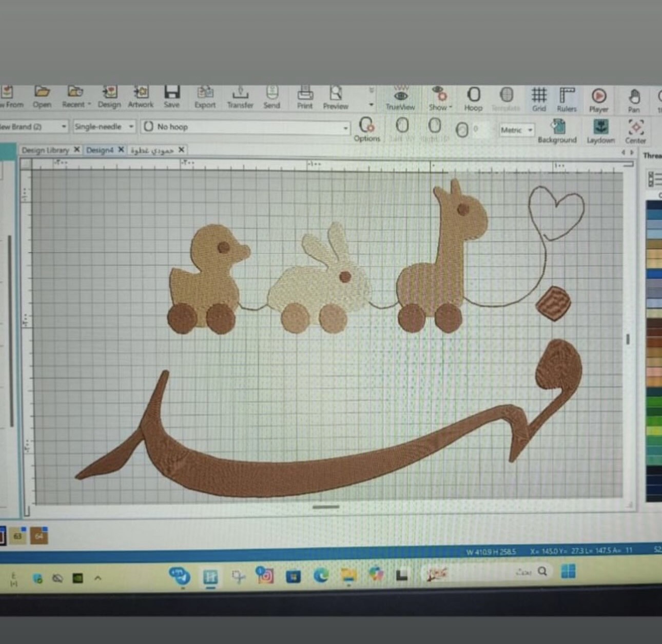Open Windows Start menu

[568, 571]
